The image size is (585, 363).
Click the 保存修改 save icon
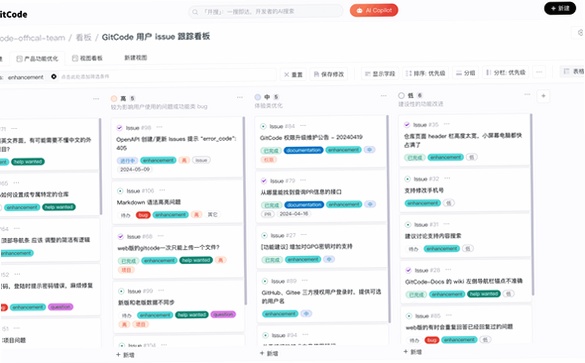pyautogui.click(x=316, y=75)
